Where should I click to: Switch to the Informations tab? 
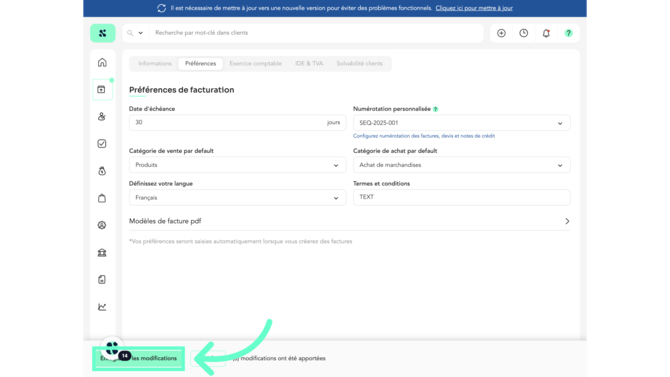155,64
